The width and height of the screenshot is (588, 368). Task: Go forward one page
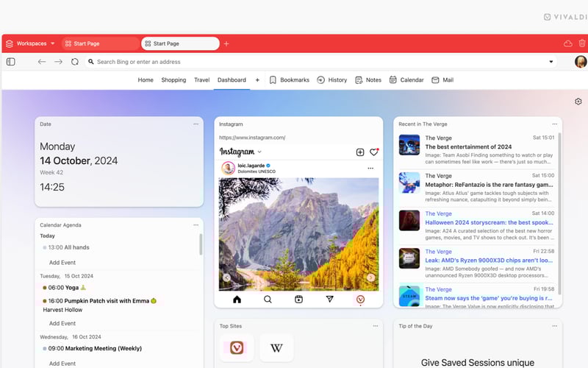tap(58, 62)
